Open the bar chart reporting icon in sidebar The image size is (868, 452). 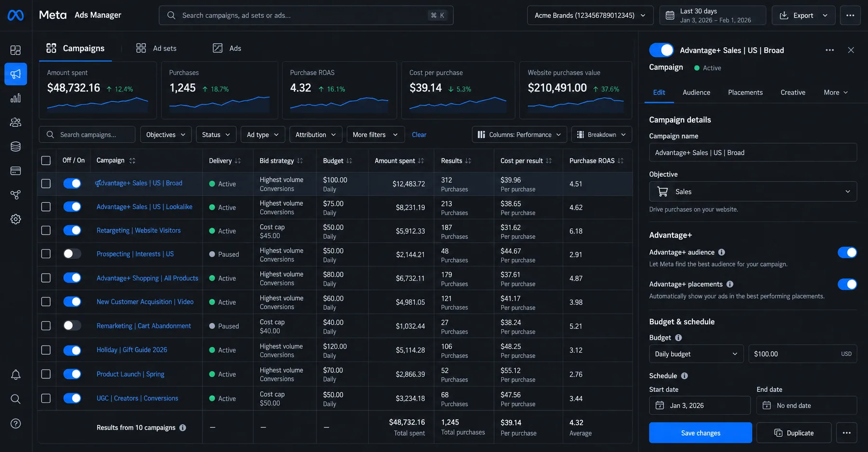15,98
